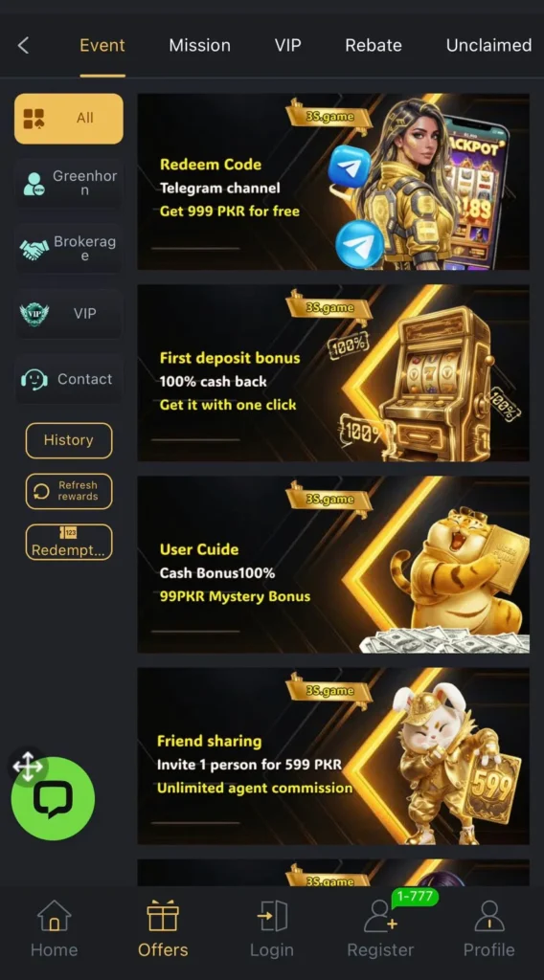The width and height of the screenshot is (544, 980).
Task: Go to Home via house icon
Action: (x=55, y=916)
